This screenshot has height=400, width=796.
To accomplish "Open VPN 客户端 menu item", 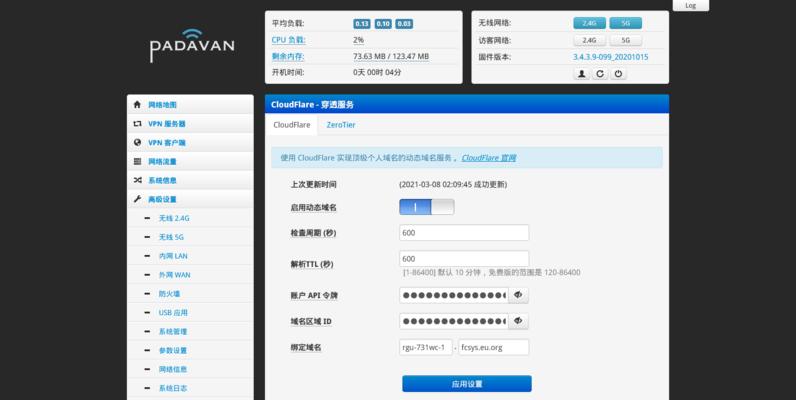I will click(x=190, y=143).
